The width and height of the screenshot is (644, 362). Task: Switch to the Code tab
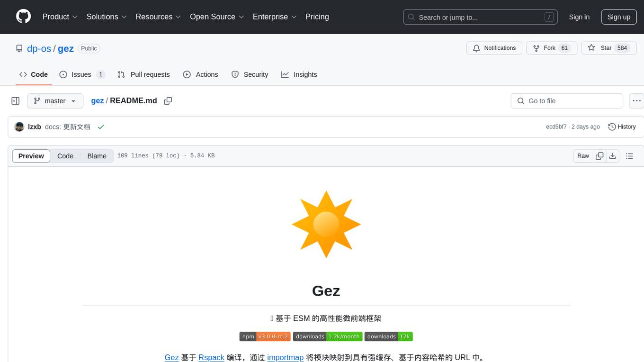(x=34, y=74)
